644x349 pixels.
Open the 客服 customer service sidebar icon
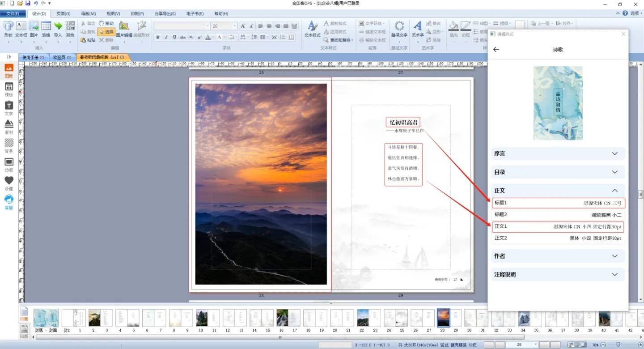coord(8,202)
